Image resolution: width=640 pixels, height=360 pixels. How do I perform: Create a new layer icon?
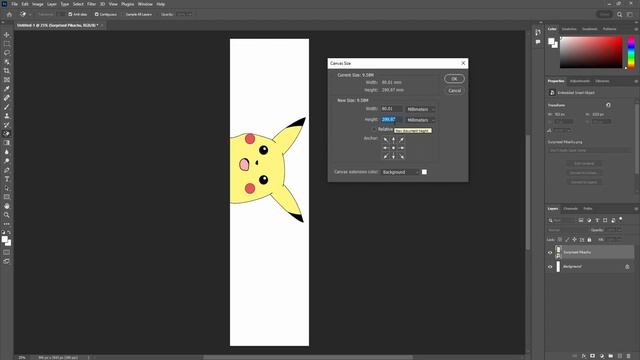tap(620, 356)
